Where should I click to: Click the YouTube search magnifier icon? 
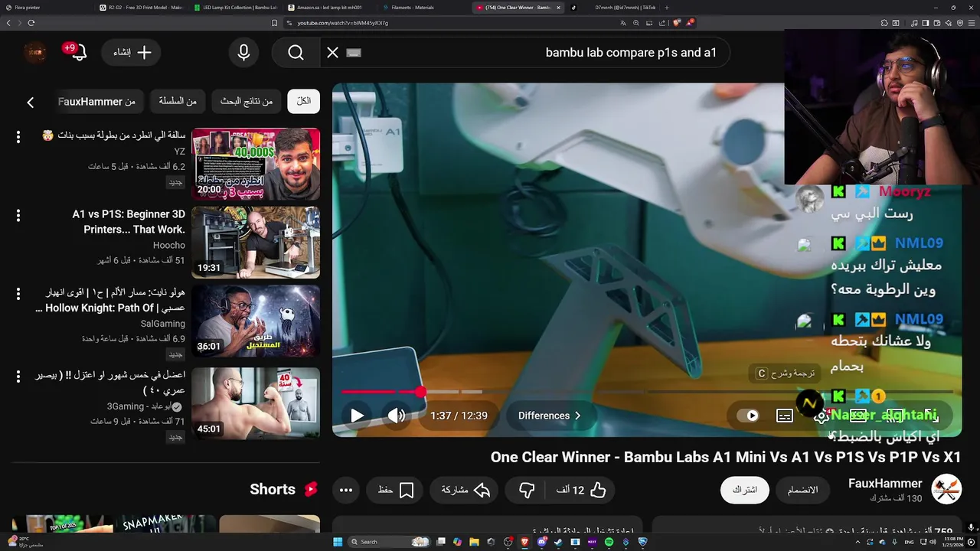pos(296,53)
